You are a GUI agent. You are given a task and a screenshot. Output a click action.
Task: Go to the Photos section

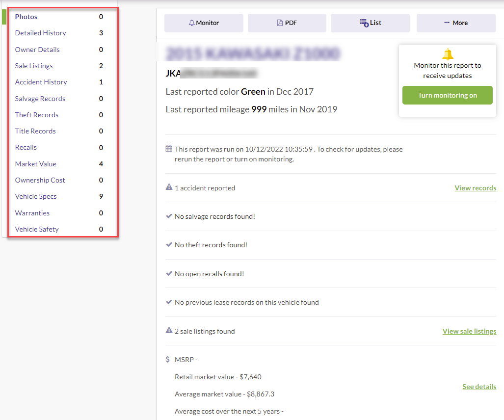coord(26,17)
